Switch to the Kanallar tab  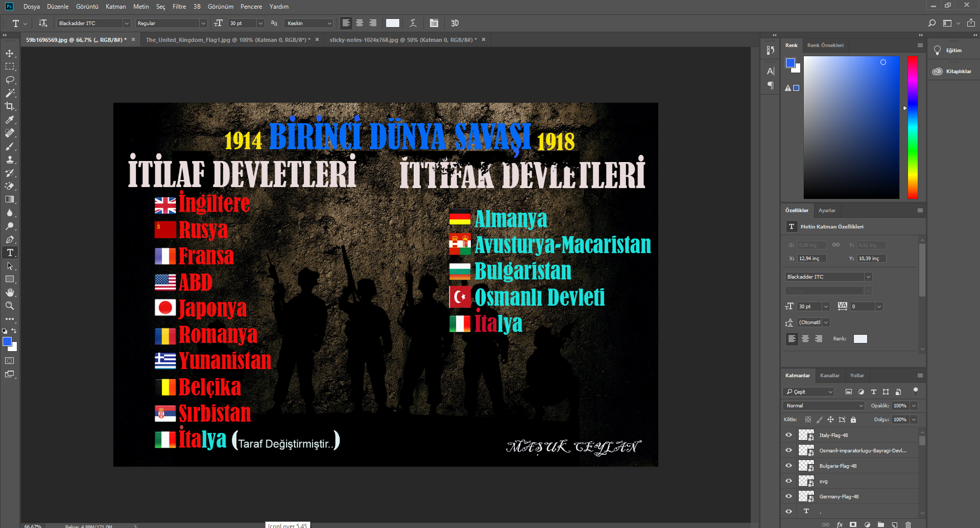(x=829, y=376)
